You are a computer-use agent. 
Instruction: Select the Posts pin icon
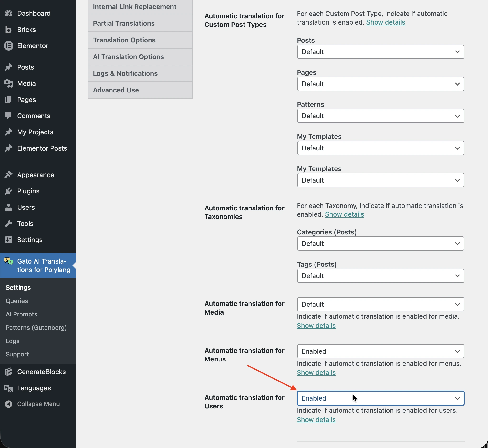click(x=9, y=67)
